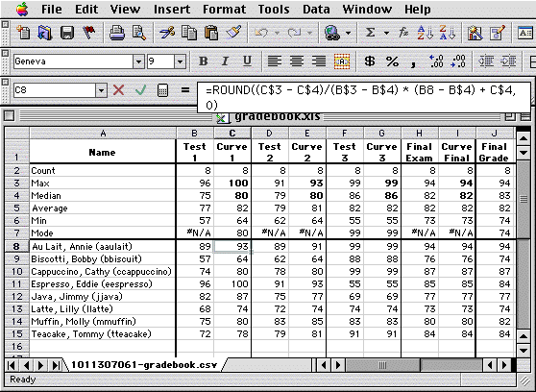This screenshot has height=392, width=536.
Task: Print the sheet using printer icon
Action: pyautogui.click(x=117, y=33)
